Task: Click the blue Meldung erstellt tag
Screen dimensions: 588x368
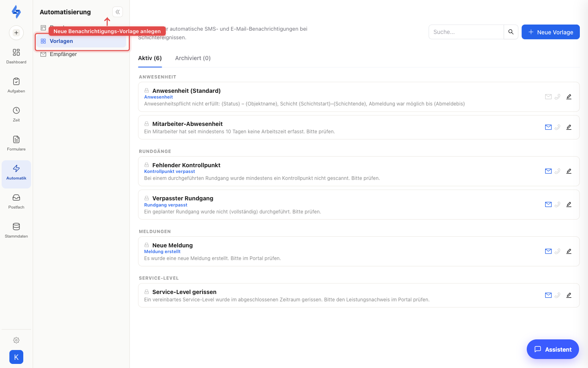Action: click(162, 252)
